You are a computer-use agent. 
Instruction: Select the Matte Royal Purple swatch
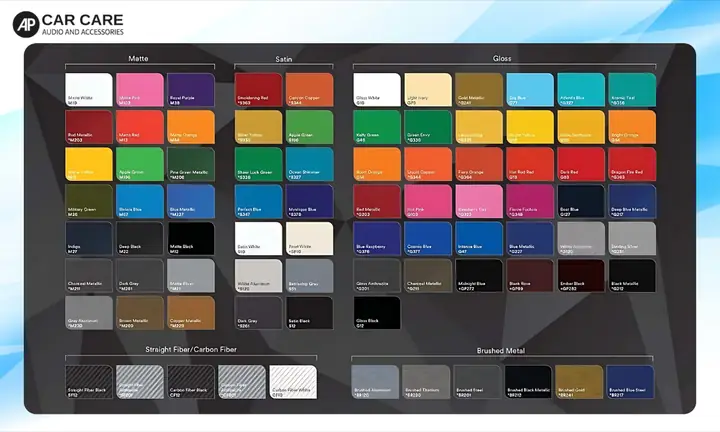tap(190, 88)
